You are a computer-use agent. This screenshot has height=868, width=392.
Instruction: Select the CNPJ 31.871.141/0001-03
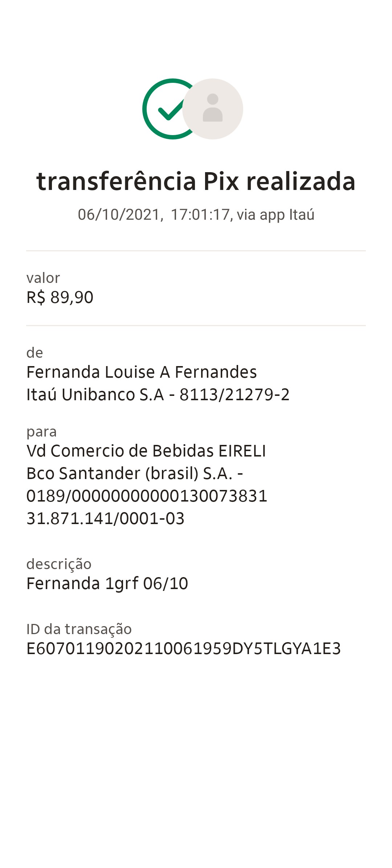click(106, 519)
